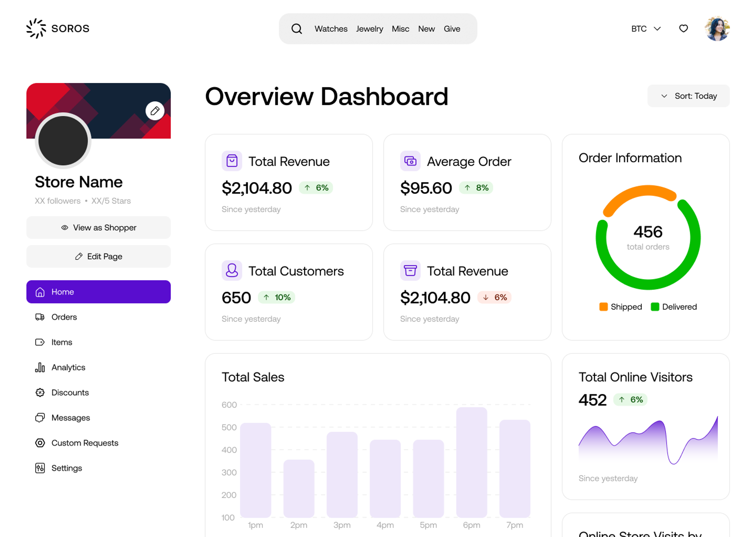Open the Watches category
Screen dimensions: 756x537
(331, 29)
